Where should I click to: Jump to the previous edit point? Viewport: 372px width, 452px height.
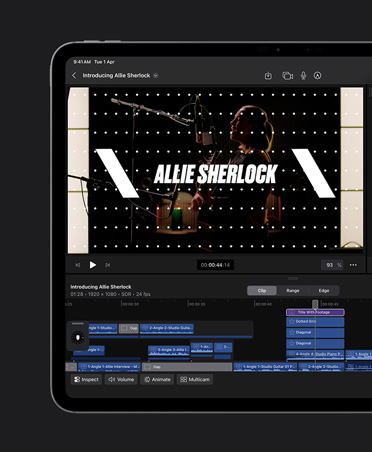pos(78,265)
